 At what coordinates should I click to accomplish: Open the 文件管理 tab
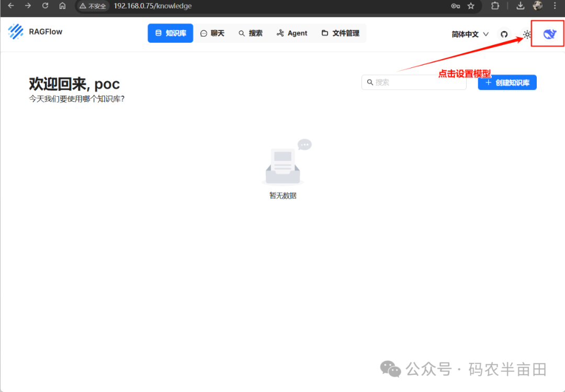point(340,33)
